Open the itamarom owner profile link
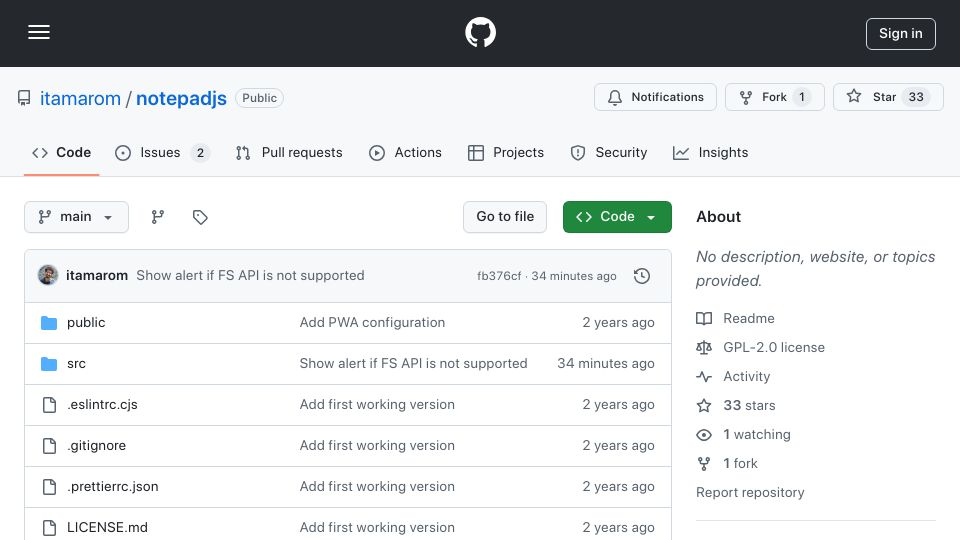 pyautogui.click(x=80, y=98)
